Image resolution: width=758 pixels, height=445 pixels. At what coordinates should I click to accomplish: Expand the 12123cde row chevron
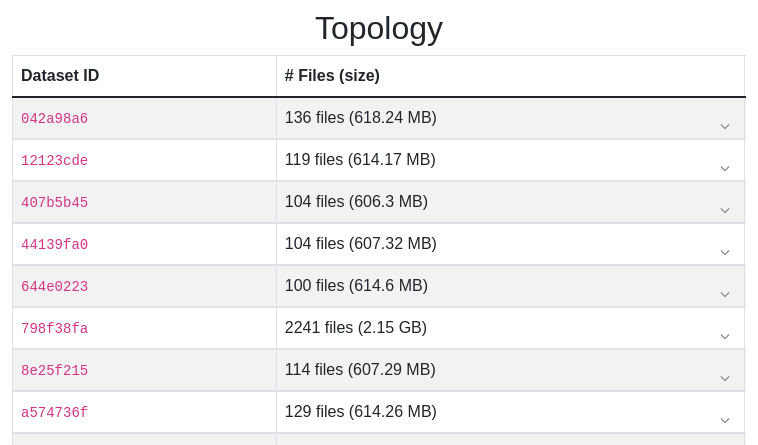[725, 169]
